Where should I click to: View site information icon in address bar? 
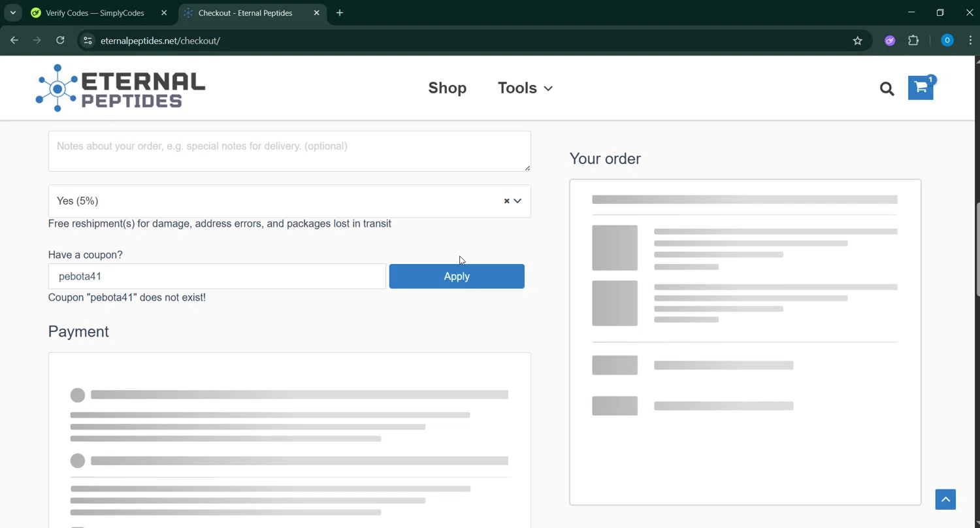pos(87,41)
